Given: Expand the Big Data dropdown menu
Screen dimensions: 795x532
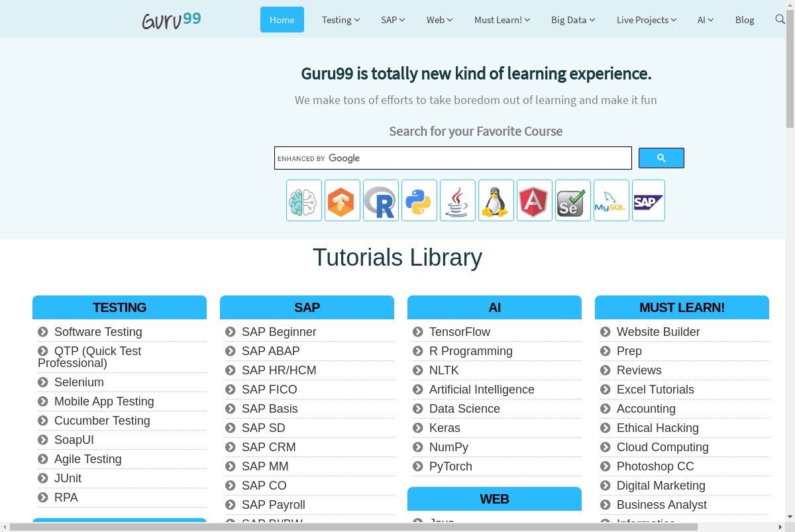Looking at the screenshot, I should coord(573,20).
